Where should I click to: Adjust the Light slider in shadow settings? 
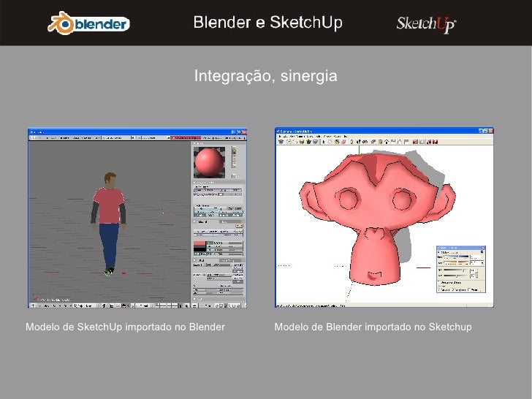coord(456,270)
